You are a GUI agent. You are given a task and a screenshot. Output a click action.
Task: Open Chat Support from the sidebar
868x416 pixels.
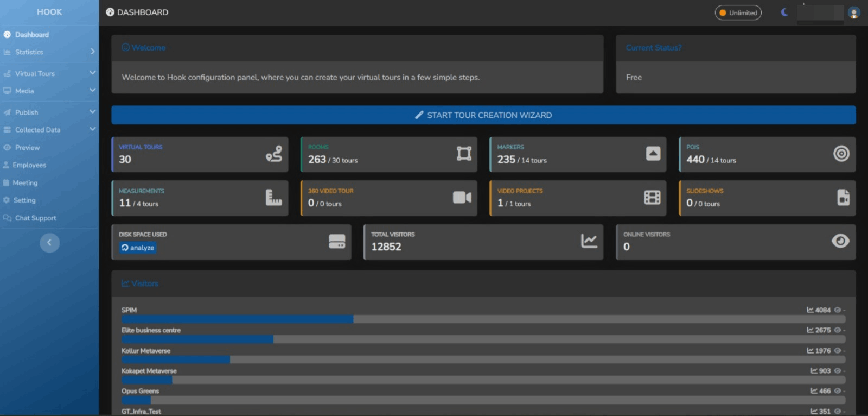point(35,218)
